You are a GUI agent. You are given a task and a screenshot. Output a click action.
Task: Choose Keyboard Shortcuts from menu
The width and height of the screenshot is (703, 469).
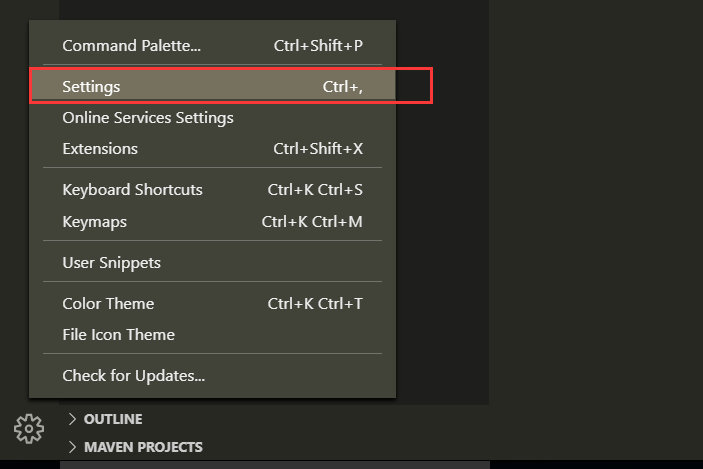coord(132,190)
